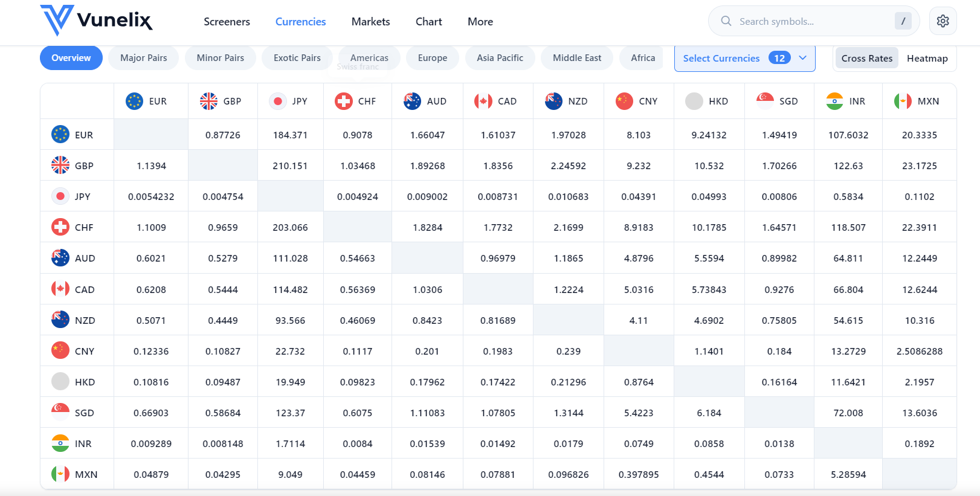Filter by Africa region

coord(643,58)
